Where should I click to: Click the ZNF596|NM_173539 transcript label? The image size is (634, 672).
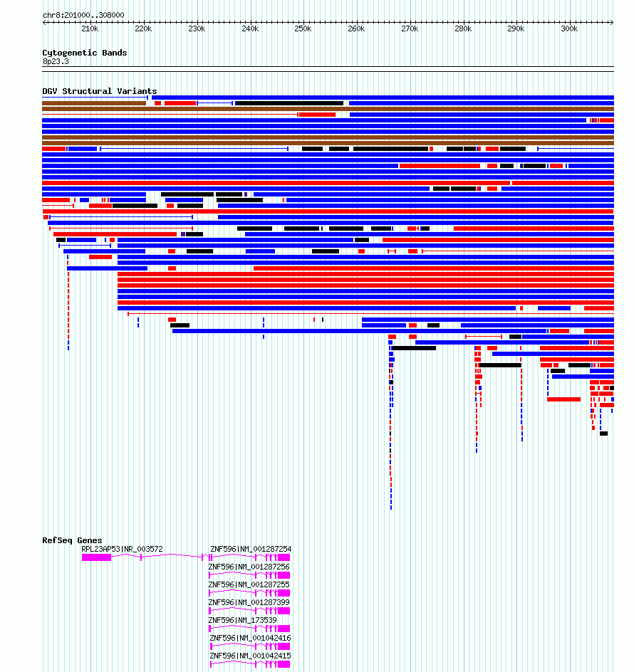coord(242,620)
